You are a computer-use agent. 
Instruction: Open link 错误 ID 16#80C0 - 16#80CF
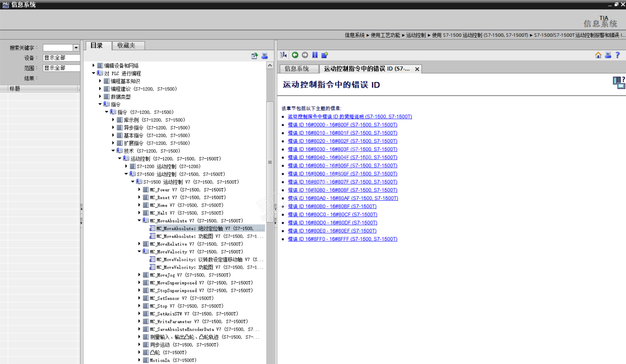(332, 214)
